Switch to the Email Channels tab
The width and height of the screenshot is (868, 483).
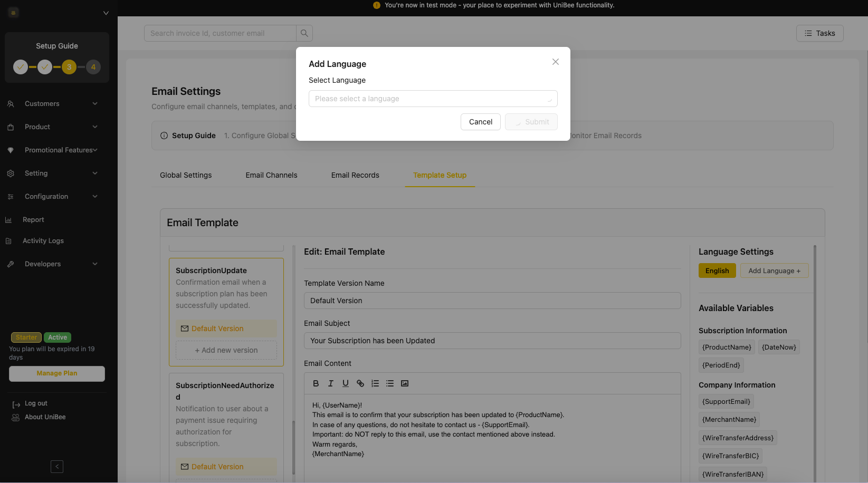pos(271,175)
